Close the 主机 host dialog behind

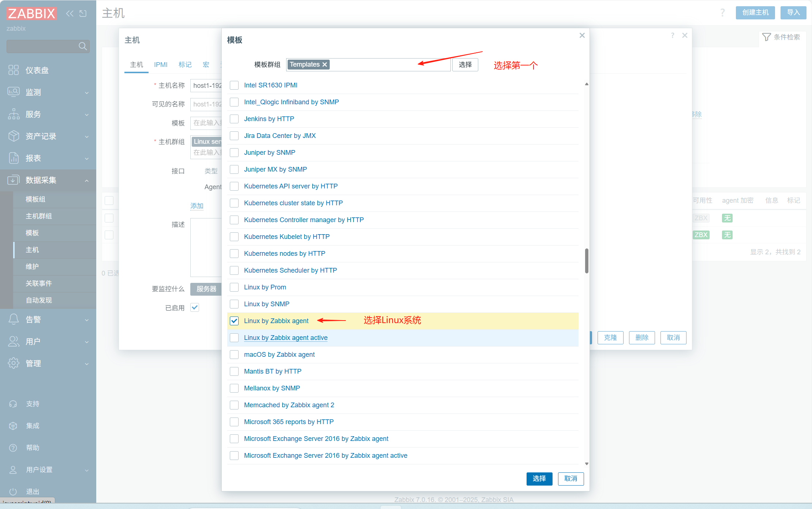point(685,35)
